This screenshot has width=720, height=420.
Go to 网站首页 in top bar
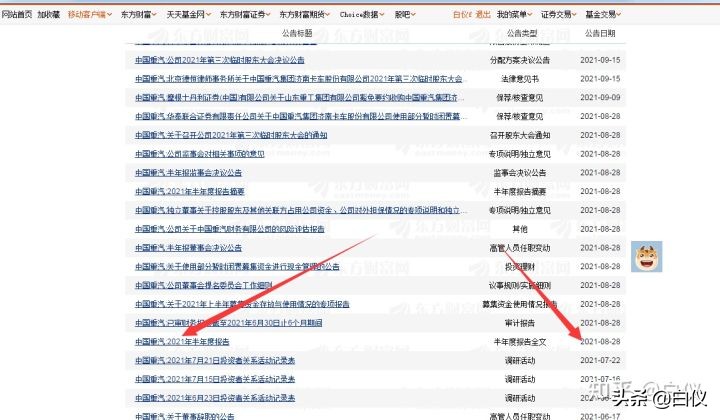(17, 15)
